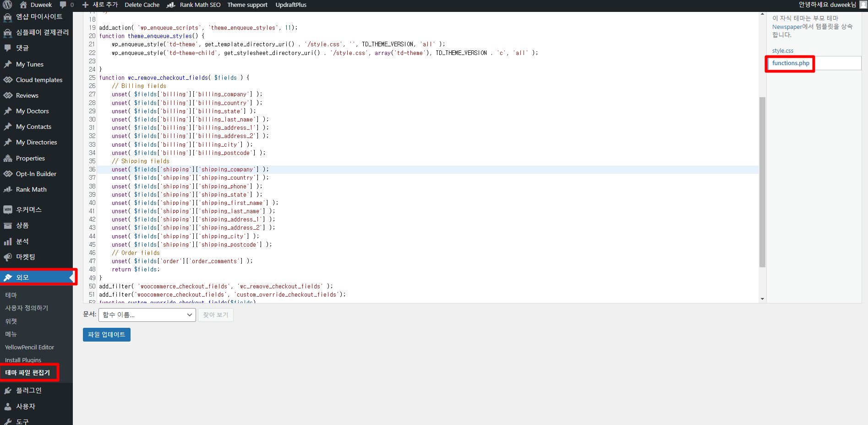
Task: Click Delete Cache in admin bar
Action: (142, 5)
